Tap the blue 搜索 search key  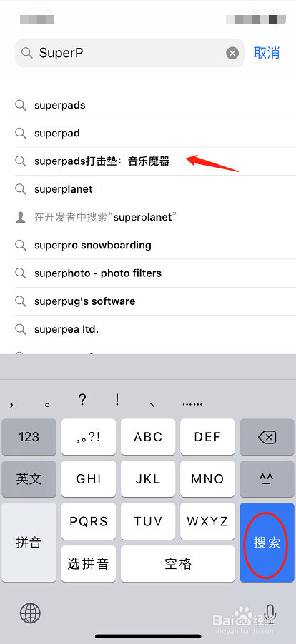coord(267,542)
